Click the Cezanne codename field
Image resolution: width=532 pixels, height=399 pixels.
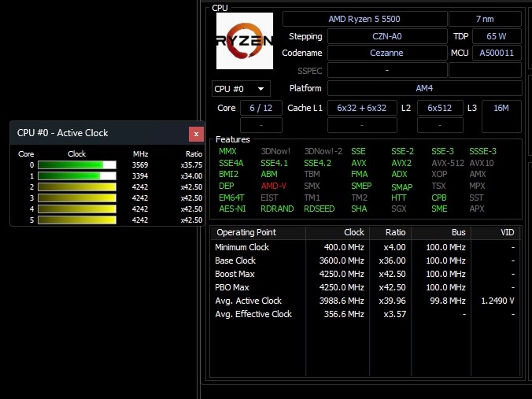[x=387, y=53]
